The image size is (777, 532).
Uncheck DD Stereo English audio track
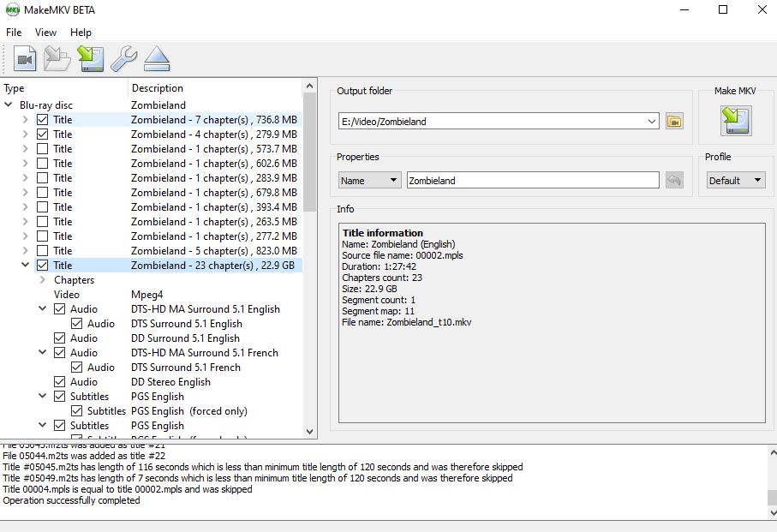[59, 382]
